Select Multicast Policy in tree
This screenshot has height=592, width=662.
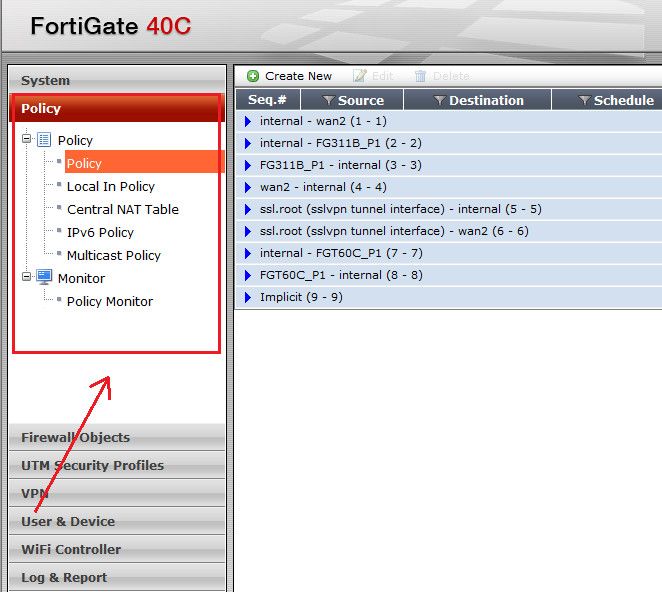coord(114,255)
